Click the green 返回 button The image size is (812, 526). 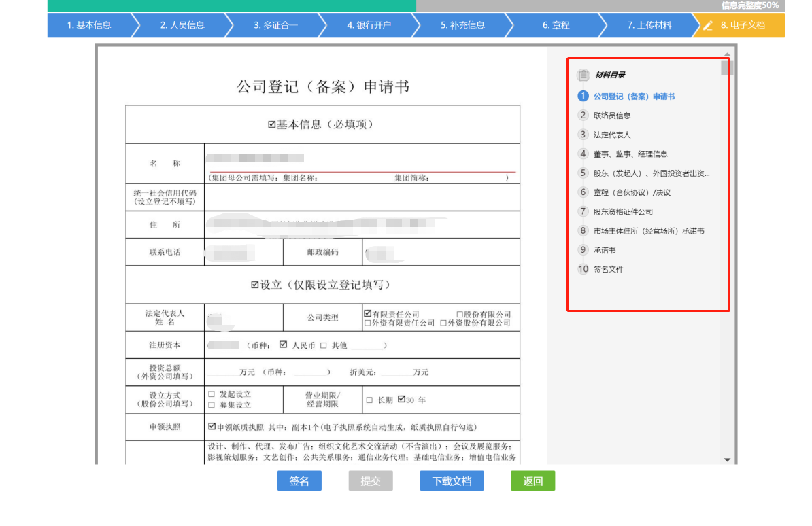tap(533, 481)
